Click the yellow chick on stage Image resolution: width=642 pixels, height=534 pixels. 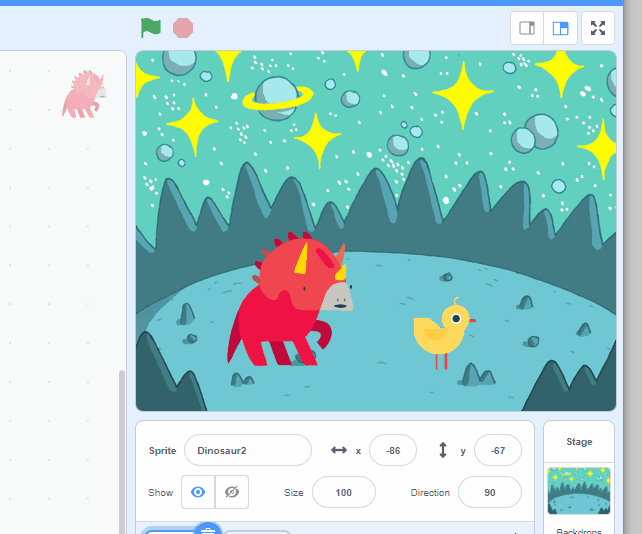pyautogui.click(x=444, y=333)
